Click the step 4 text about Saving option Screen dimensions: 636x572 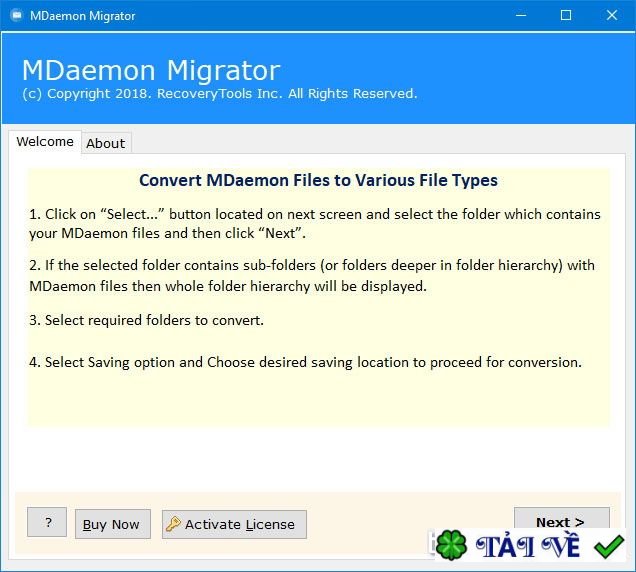305,362
